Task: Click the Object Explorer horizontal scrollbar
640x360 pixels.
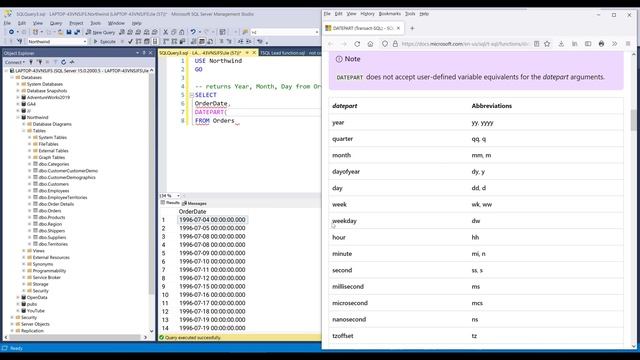Action: pyautogui.click(x=75, y=338)
